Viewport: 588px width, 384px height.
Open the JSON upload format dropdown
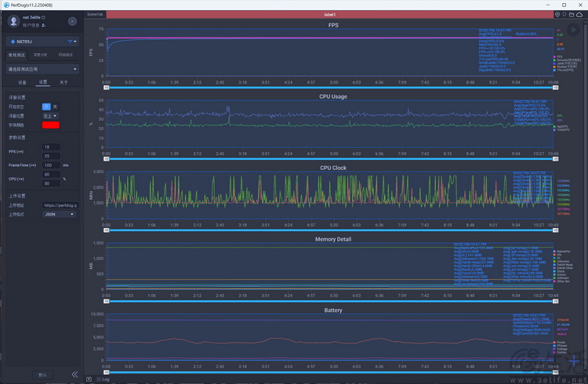click(59, 214)
